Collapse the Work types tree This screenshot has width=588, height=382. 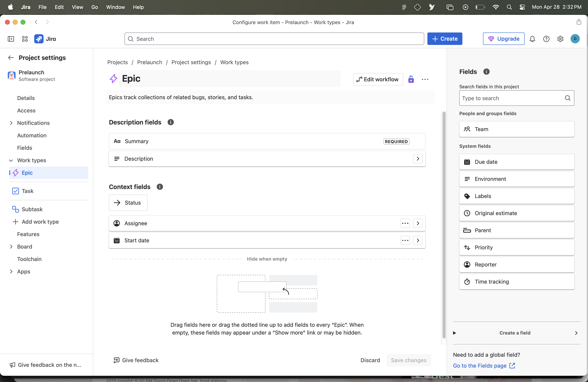(x=11, y=160)
